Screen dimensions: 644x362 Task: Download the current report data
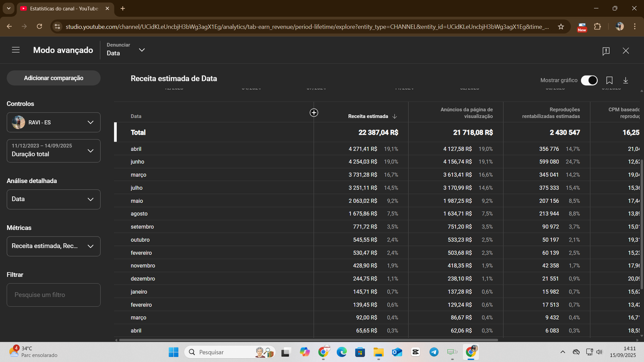[625, 80]
